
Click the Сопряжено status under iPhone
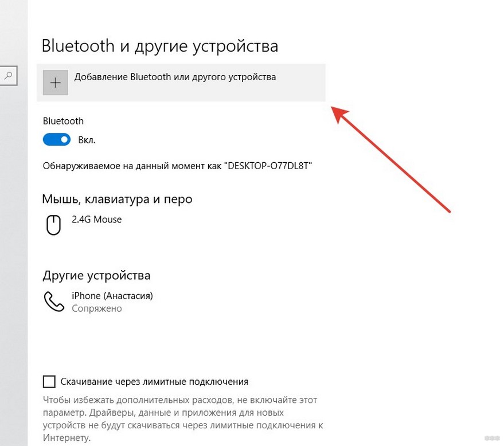(x=97, y=308)
